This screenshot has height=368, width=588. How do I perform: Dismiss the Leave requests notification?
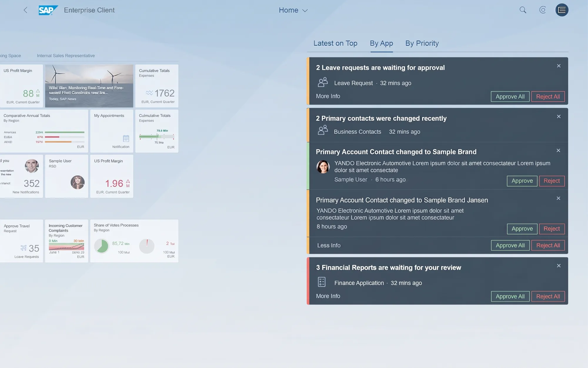coord(559,66)
